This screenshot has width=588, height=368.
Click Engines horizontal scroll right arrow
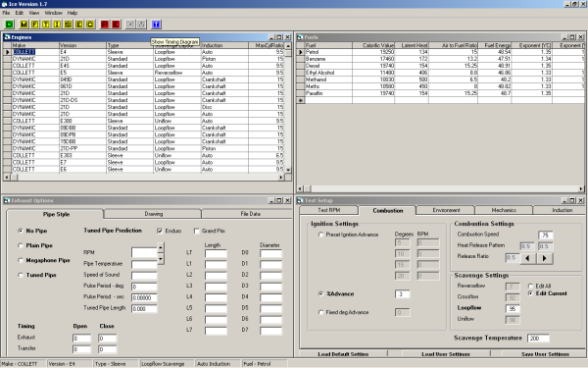click(x=281, y=177)
